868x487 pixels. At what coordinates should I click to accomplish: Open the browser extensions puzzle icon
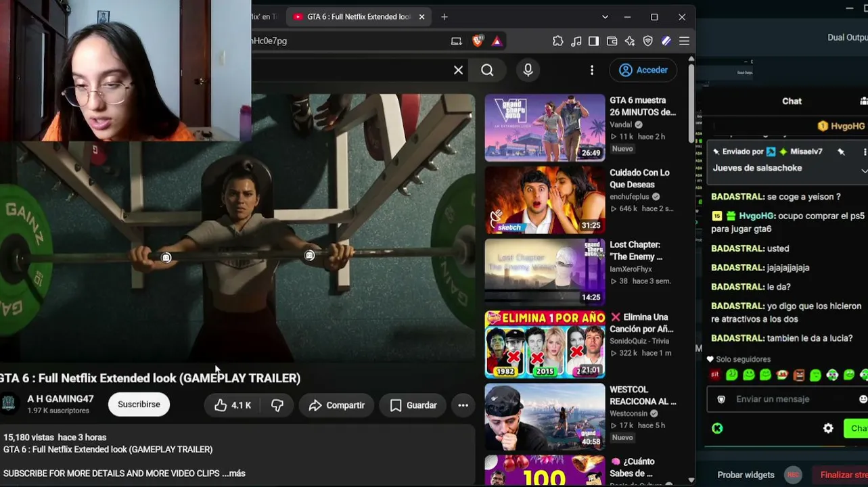558,41
